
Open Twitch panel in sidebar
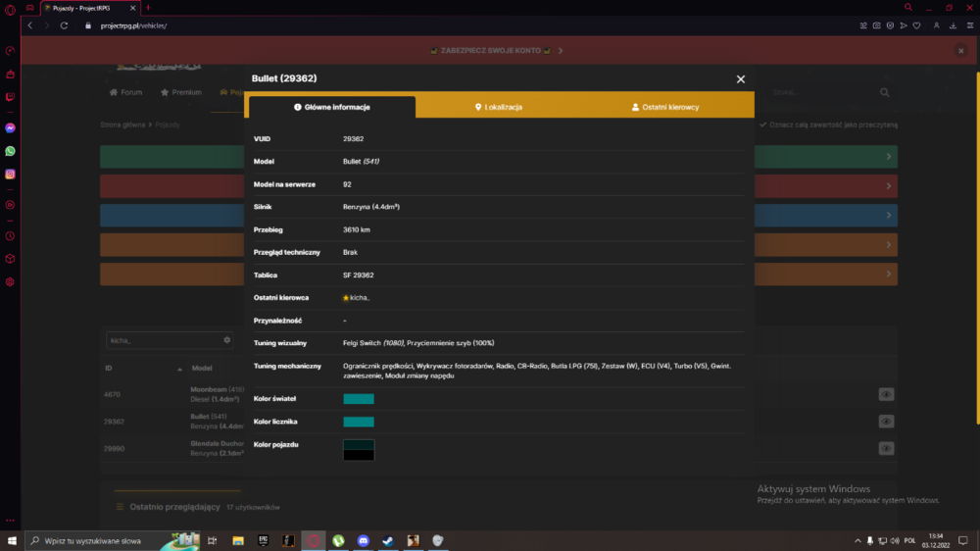click(x=10, y=97)
